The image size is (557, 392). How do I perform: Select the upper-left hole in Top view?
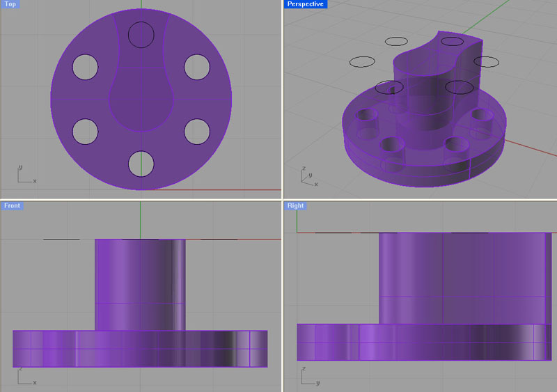[x=85, y=66]
